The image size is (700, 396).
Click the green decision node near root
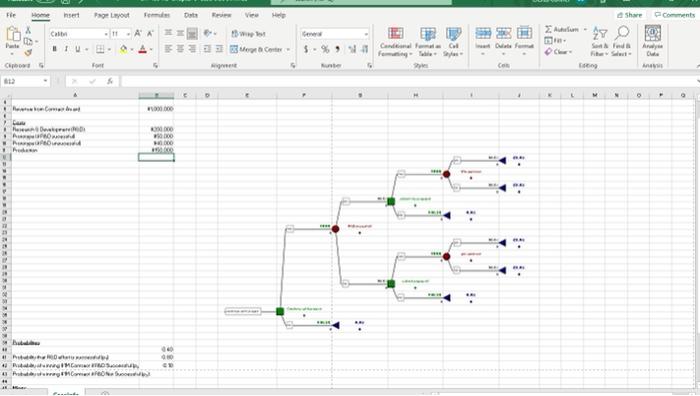(280, 311)
